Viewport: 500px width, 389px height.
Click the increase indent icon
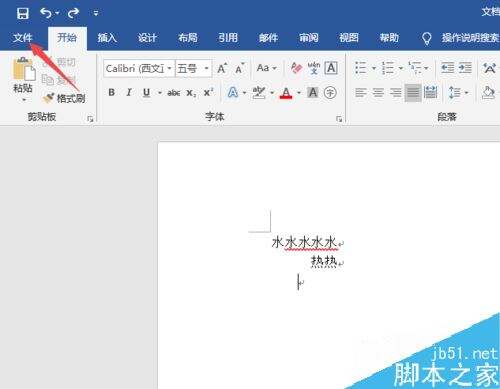[465, 68]
